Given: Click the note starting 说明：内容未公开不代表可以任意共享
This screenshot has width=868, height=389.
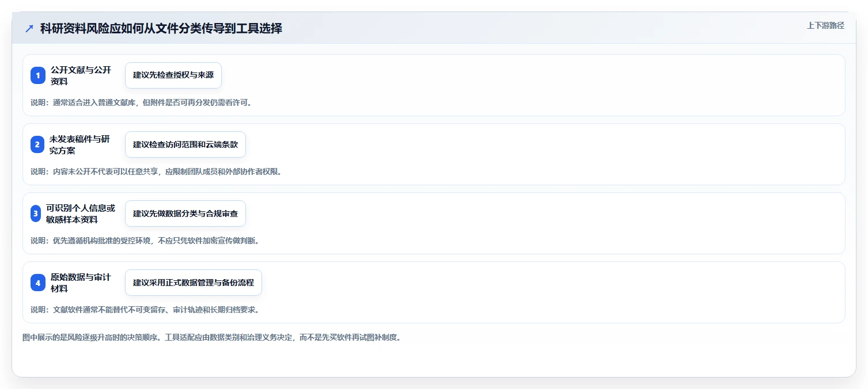Looking at the screenshot, I should pos(157,172).
